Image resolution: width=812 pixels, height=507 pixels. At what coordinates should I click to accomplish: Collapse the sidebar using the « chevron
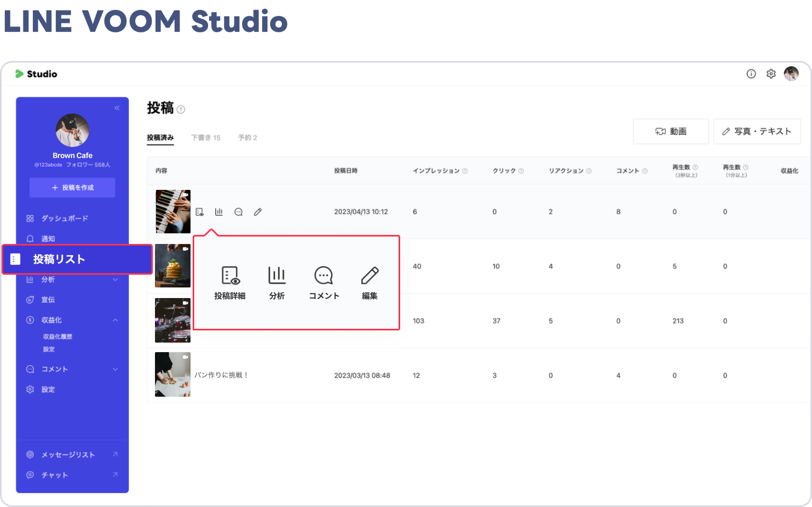[117, 108]
